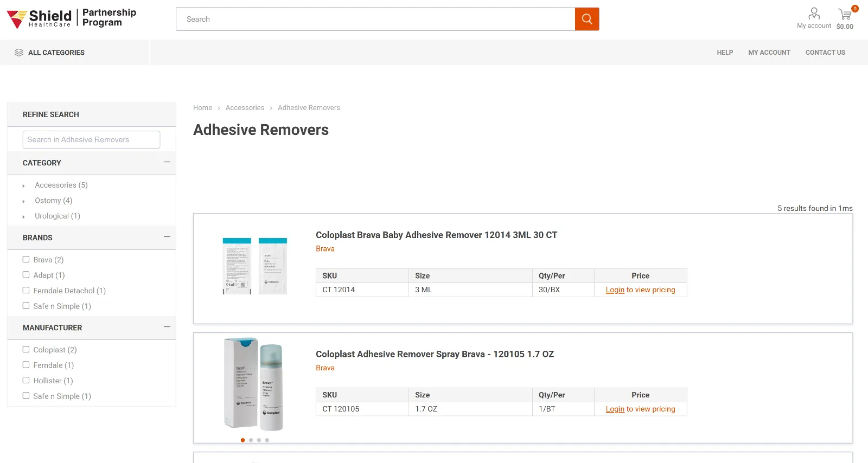This screenshot has width=868, height=463.
Task: Select first image carousel dot
Action: tap(242, 440)
